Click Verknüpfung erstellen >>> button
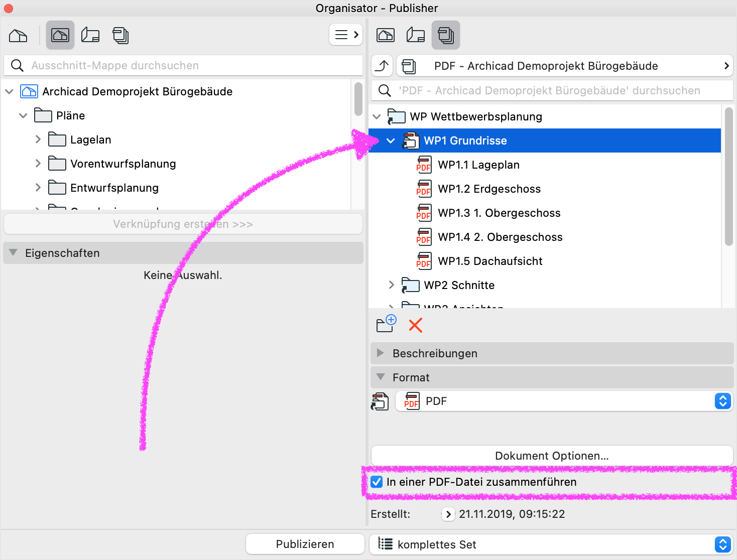Viewport: 737px width, 560px height. [183, 224]
